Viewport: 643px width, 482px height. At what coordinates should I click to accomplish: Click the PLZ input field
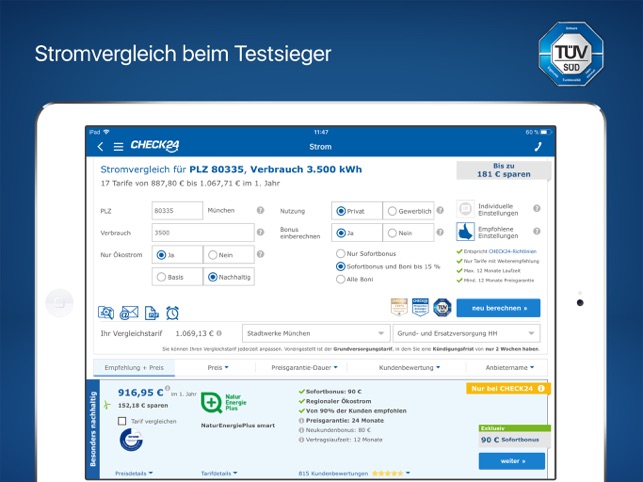click(177, 210)
